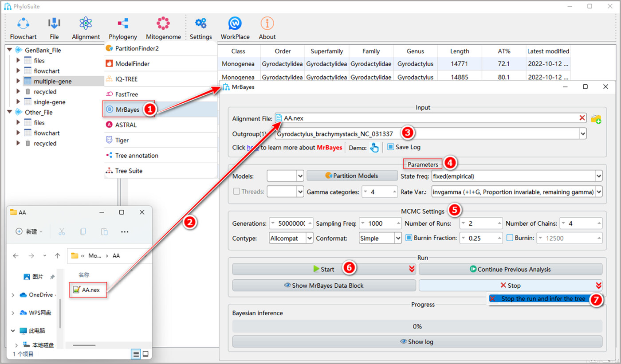The height and width of the screenshot is (364, 621).
Task: Click the Bayesian inference 0% progress bar
Action: tap(417, 326)
